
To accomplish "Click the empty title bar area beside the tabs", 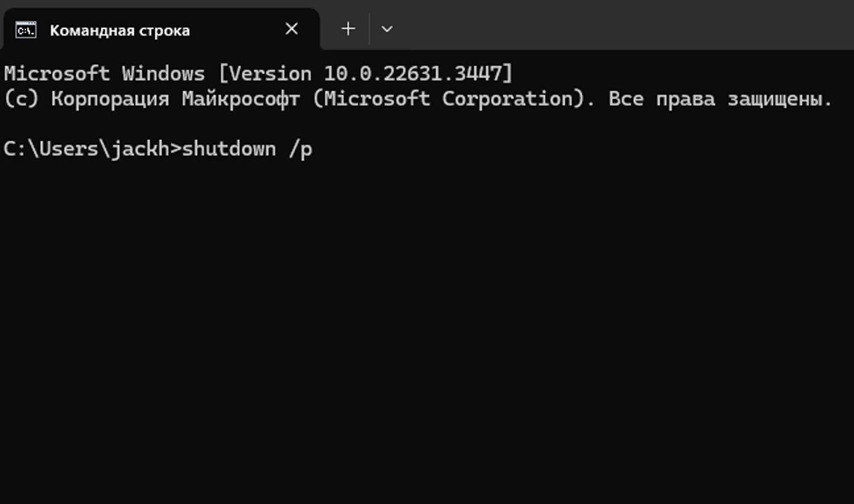I will click(x=623, y=25).
